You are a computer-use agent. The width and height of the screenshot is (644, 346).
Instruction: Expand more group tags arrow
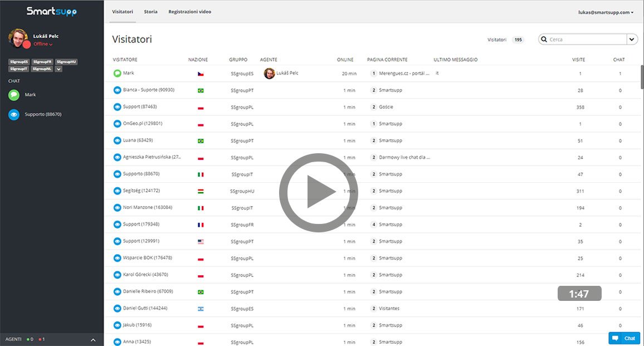[58, 69]
